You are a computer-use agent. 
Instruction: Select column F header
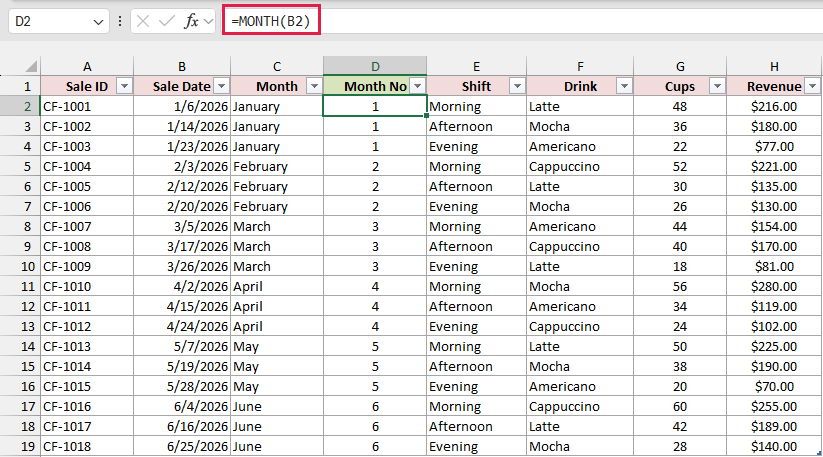(x=580, y=67)
